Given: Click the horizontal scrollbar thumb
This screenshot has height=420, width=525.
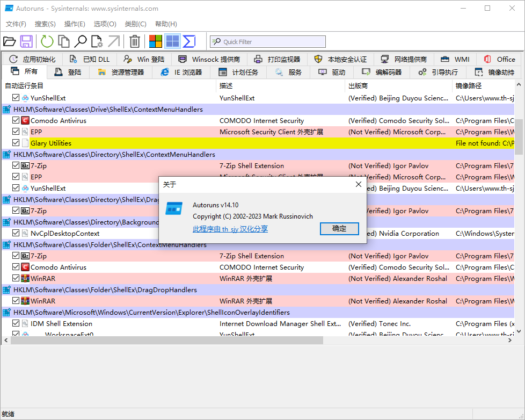Looking at the screenshot, I should pos(167,341).
